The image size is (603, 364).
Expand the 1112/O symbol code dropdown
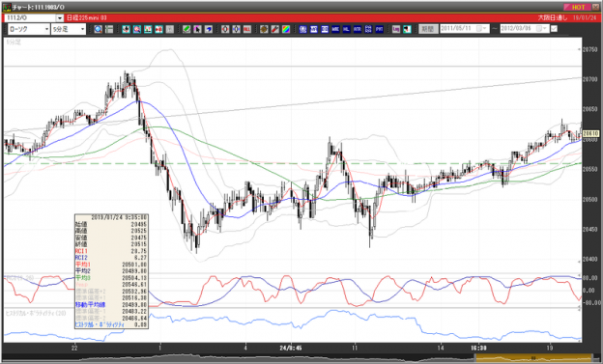(x=60, y=18)
